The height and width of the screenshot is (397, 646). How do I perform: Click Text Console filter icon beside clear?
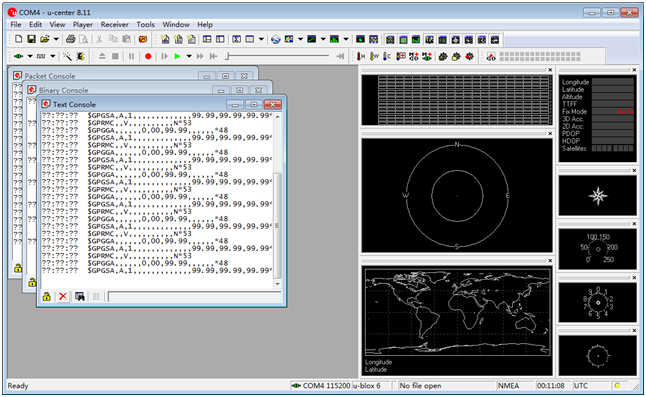(80, 296)
